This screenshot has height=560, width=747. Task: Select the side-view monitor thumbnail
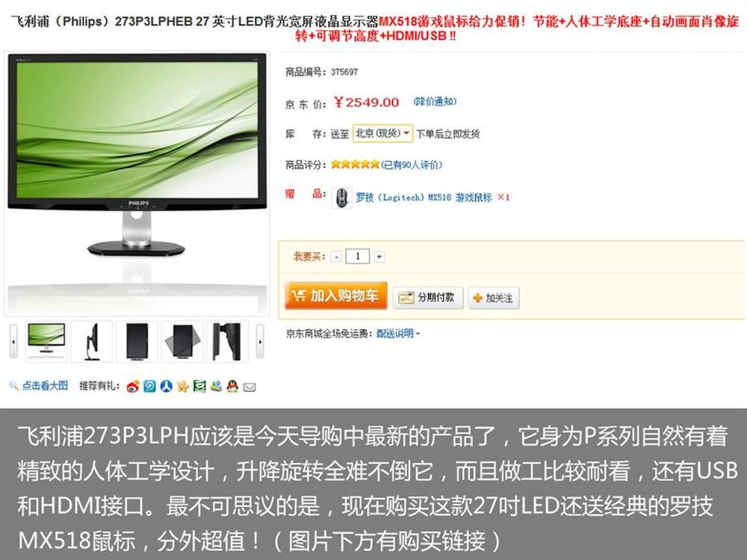[91, 341]
